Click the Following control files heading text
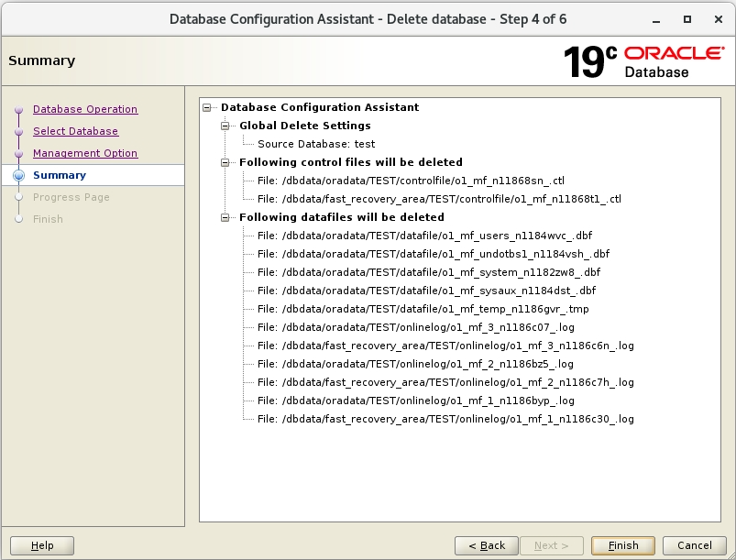This screenshot has width=736, height=560. click(x=351, y=162)
